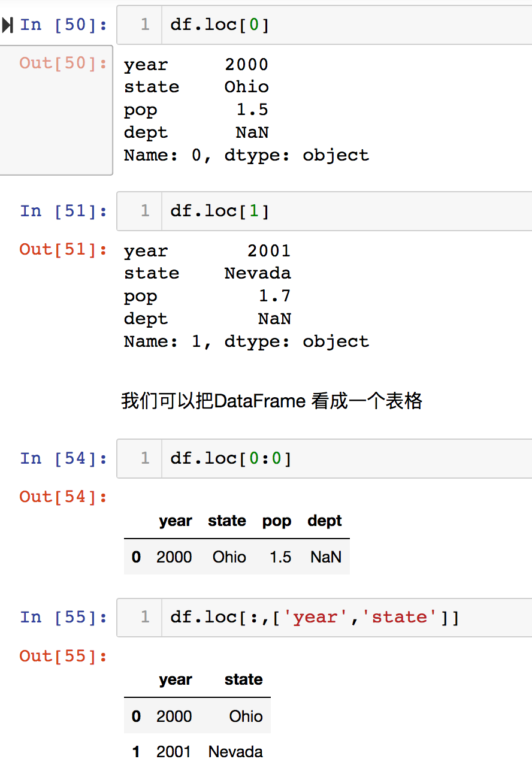Click the 'state Ohio' line in Out[50]
Screen dimensions: 532x768
tap(197, 87)
